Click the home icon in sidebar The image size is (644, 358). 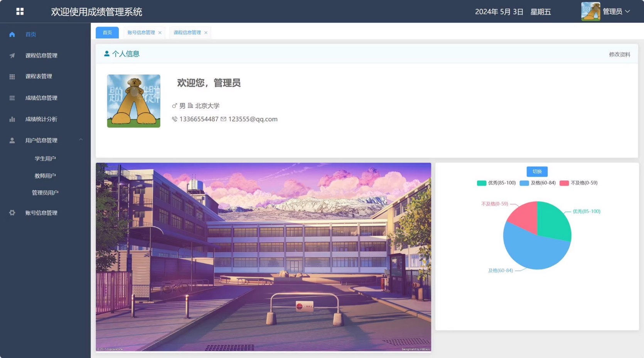(x=12, y=34)
